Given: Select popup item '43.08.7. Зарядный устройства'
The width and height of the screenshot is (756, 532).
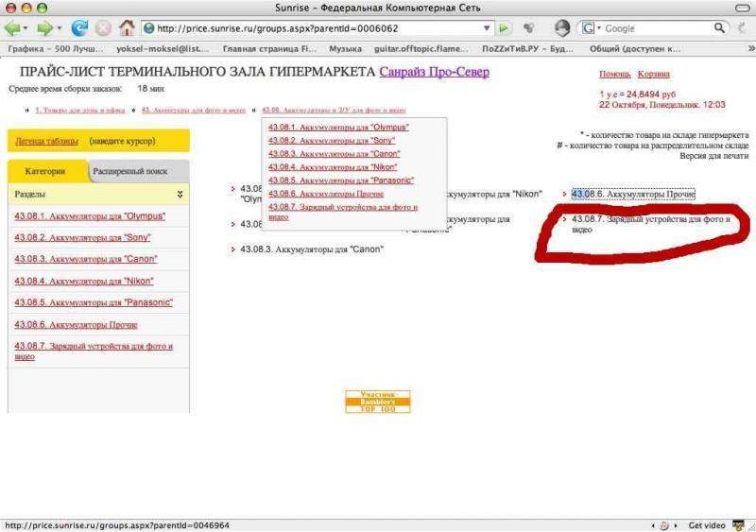Looking at the screenshot, I should (343, 212).
